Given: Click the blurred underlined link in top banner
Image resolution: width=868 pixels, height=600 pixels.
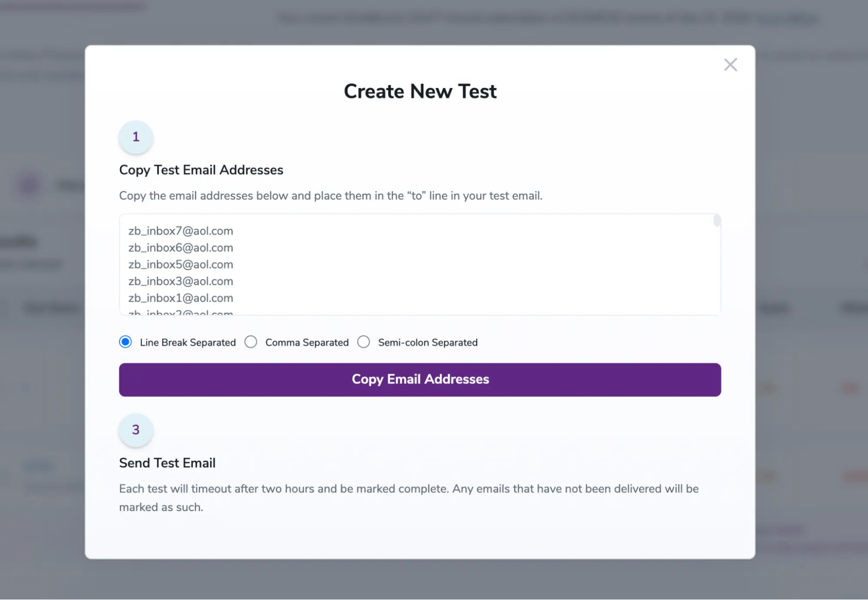Looking at the screenshot, I should point(786,19).
